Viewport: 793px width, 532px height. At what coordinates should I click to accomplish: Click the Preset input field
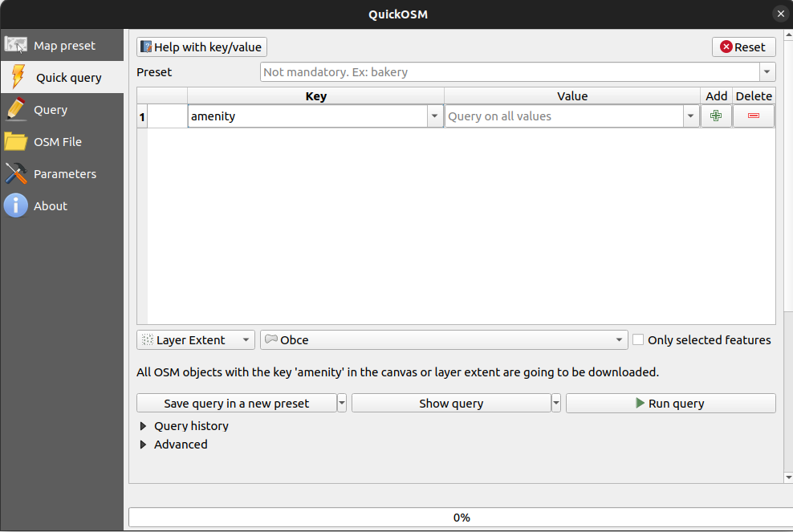pyautogui.click(x=510, y=71)
